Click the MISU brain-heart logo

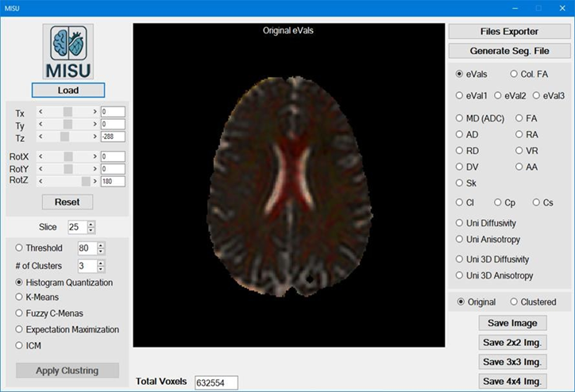click(x=68, y=52)
